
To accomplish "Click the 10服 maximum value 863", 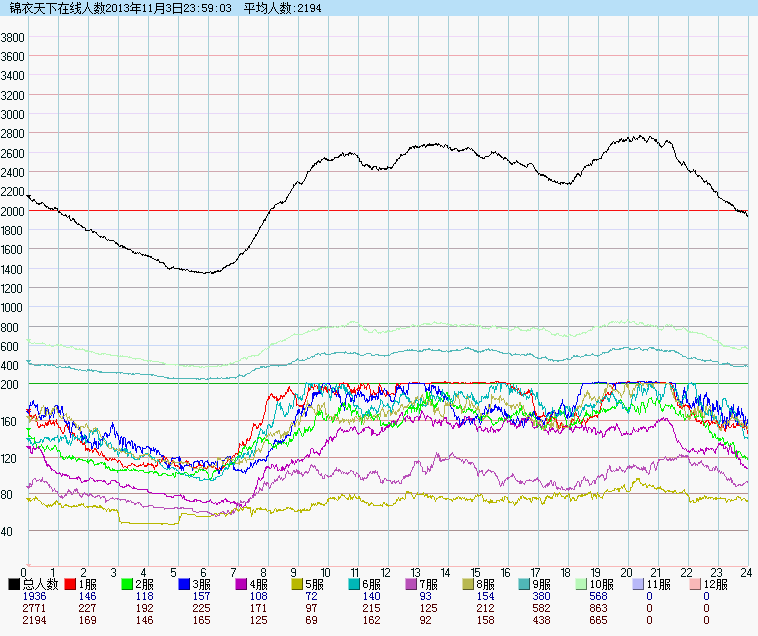I will pos(598,608).
